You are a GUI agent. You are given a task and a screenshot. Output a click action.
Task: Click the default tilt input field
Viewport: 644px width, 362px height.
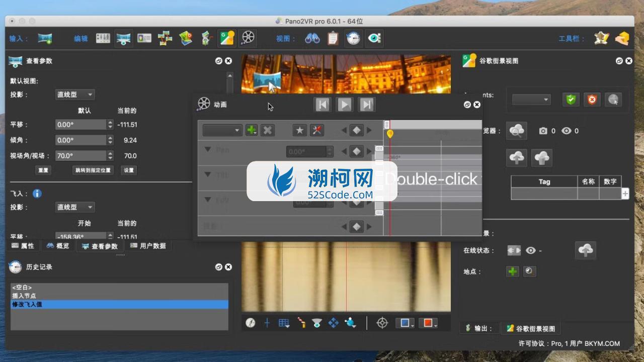click(80, 140)
